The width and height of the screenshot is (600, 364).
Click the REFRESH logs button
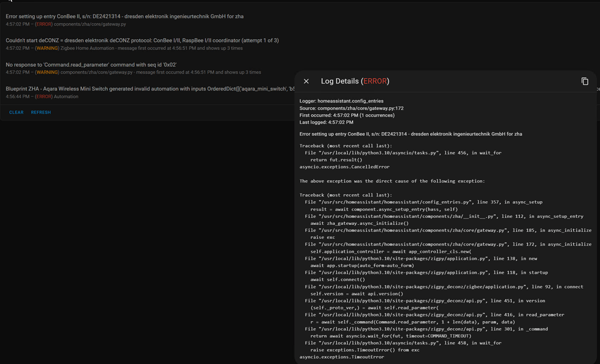pyautogui.click(x=41, y=112)
